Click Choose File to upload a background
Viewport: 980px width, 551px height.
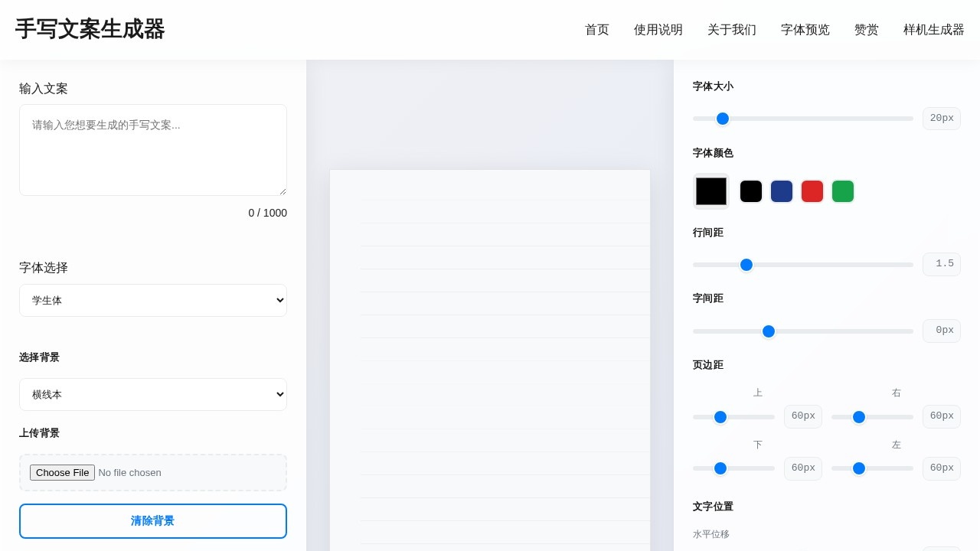click(x=62, y=472)
